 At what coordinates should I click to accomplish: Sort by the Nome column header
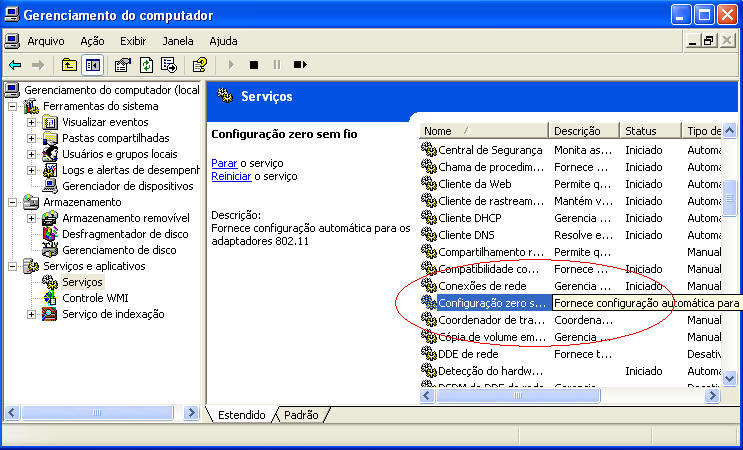point(483,131)
